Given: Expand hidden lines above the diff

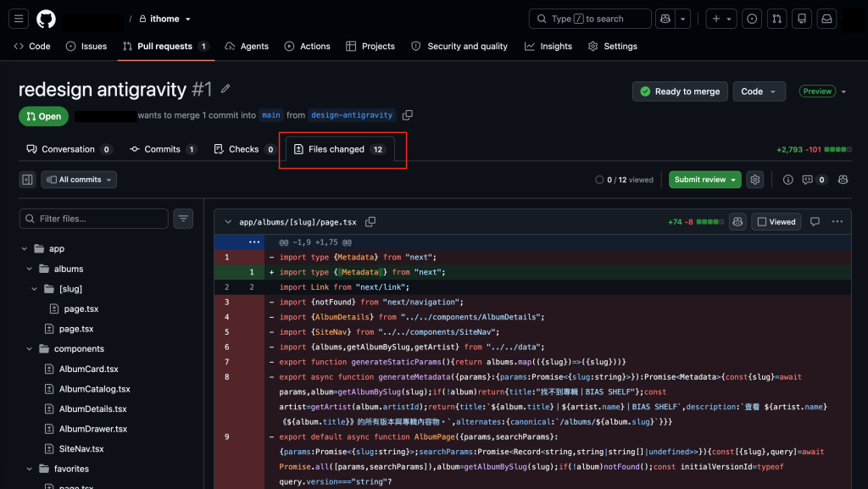Looking at the screenshot, I should (254, 242).
